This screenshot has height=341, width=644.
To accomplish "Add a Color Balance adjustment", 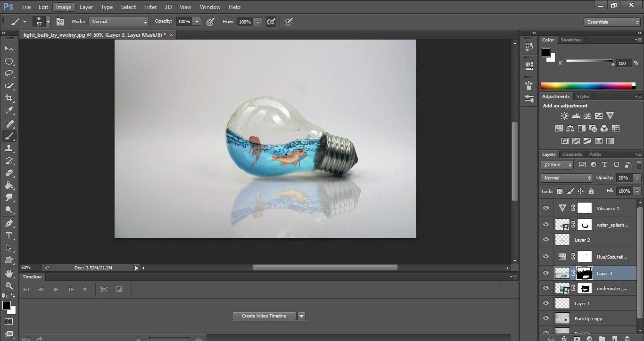I will tap(570, 128).
